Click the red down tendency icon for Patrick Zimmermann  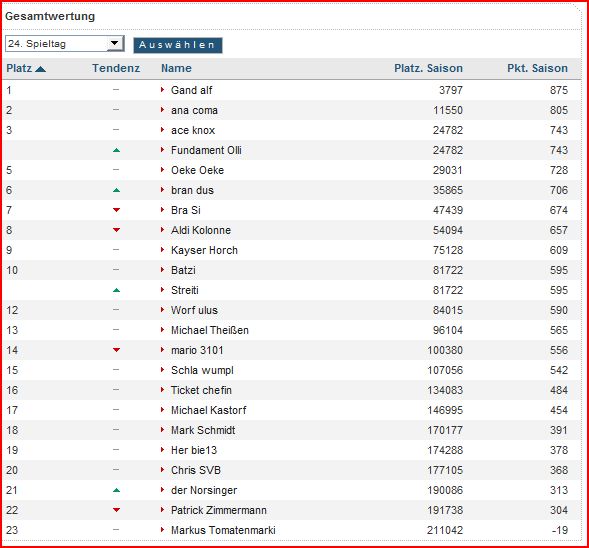116,510
